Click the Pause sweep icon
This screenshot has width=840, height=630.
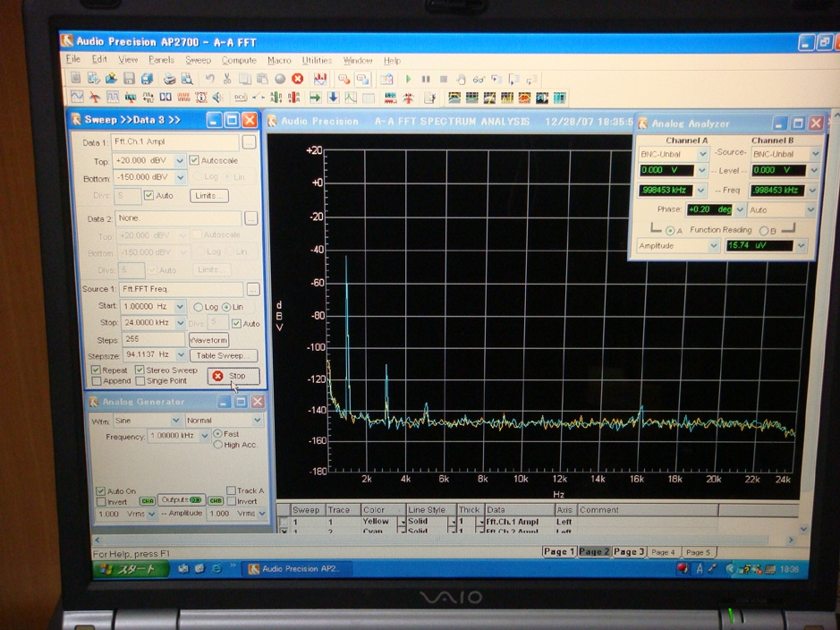(x=426, y=79)
